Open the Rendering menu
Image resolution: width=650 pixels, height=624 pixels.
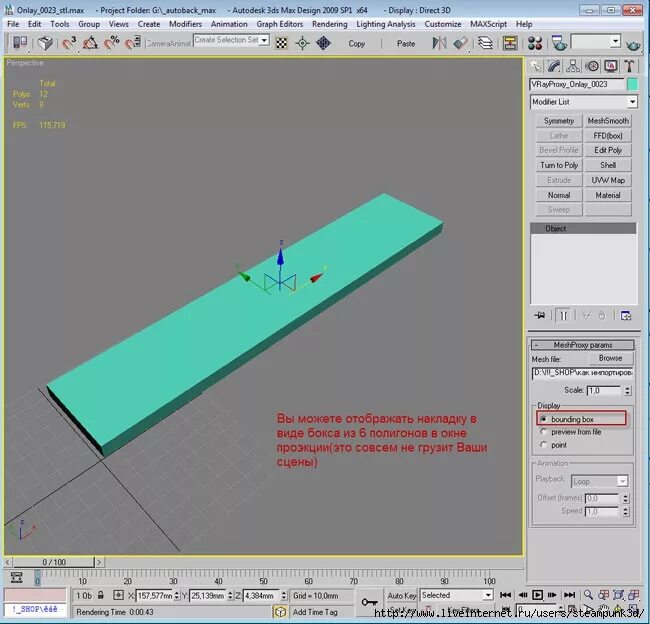[330, 24]
